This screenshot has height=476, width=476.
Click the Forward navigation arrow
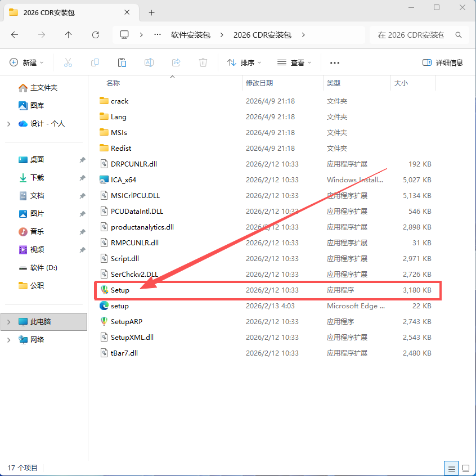pyautogui.click(x=42, y=35)
